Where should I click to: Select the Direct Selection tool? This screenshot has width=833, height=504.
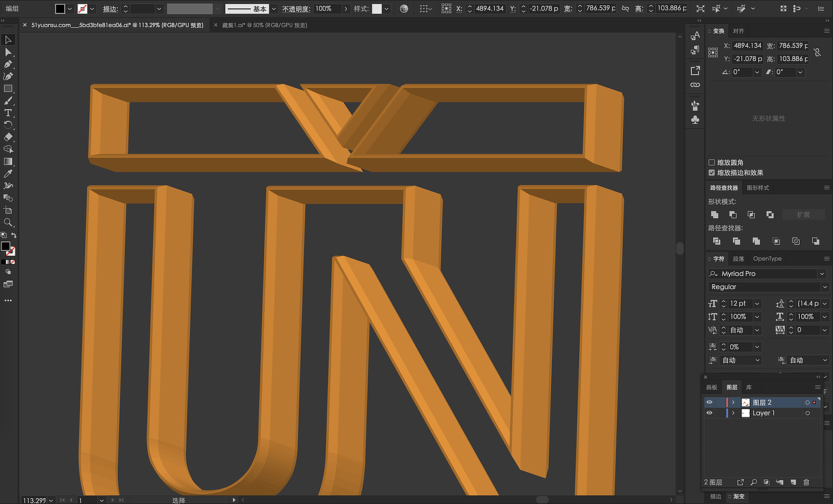8,53
